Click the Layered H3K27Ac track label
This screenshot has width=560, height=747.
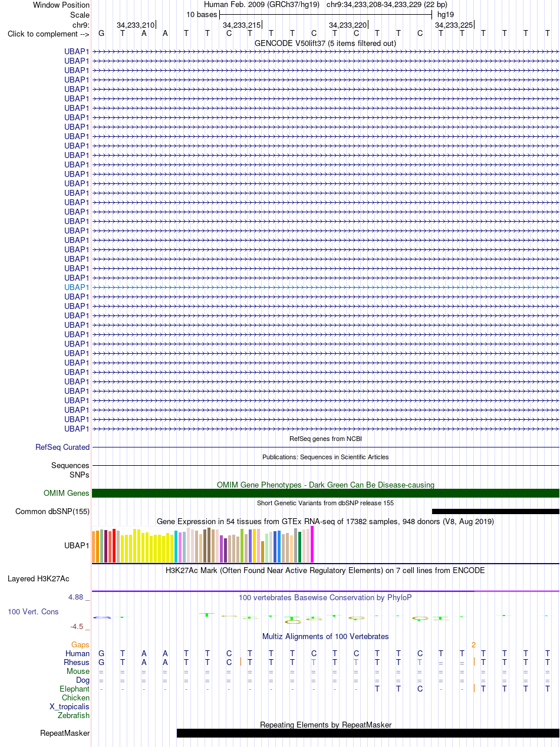pos(38,579)
